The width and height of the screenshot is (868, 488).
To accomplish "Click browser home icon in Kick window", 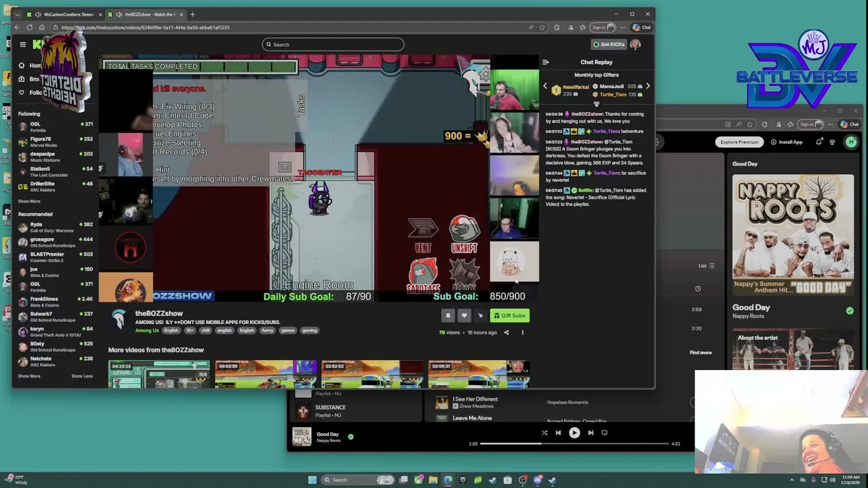I will pyautogui.click(x=42, y=28).
